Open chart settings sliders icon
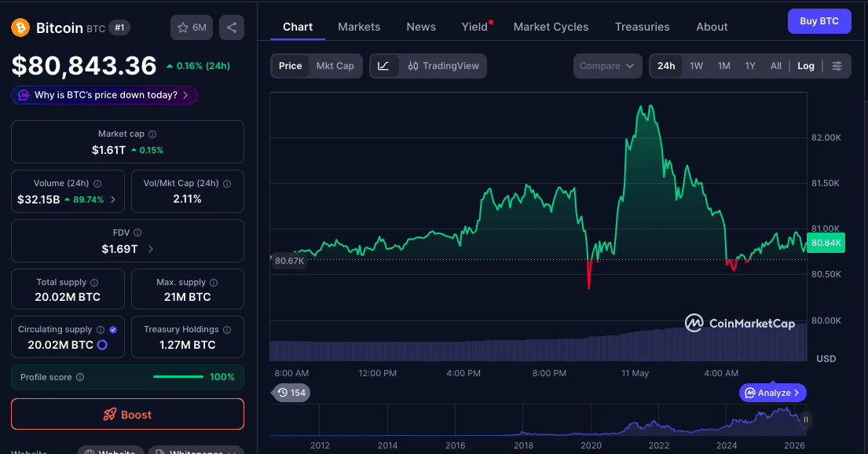The height and width of the screenshot is (454, 868). [x=837, y=66]
